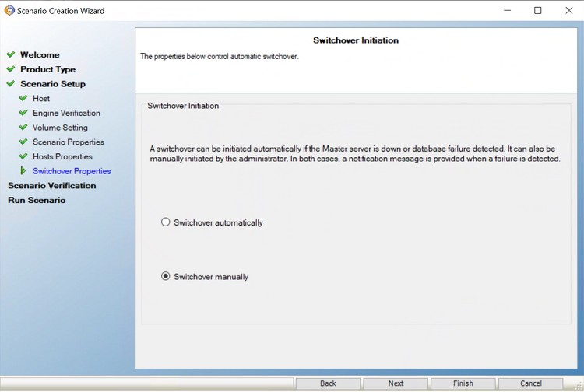Click the green checkmark beside Volume Setting
Screen dimensions: 584x392
23,128
